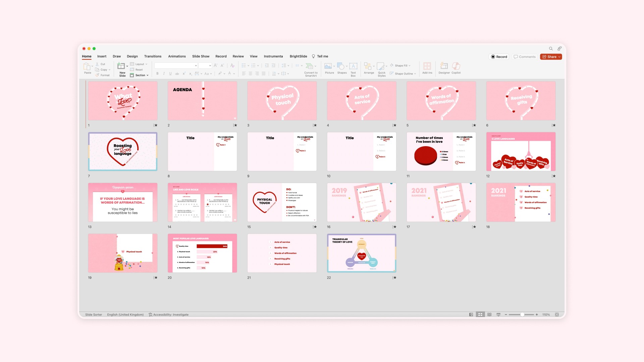
Task: Switch to Normal view in status bar
Action: coord(471,315)
